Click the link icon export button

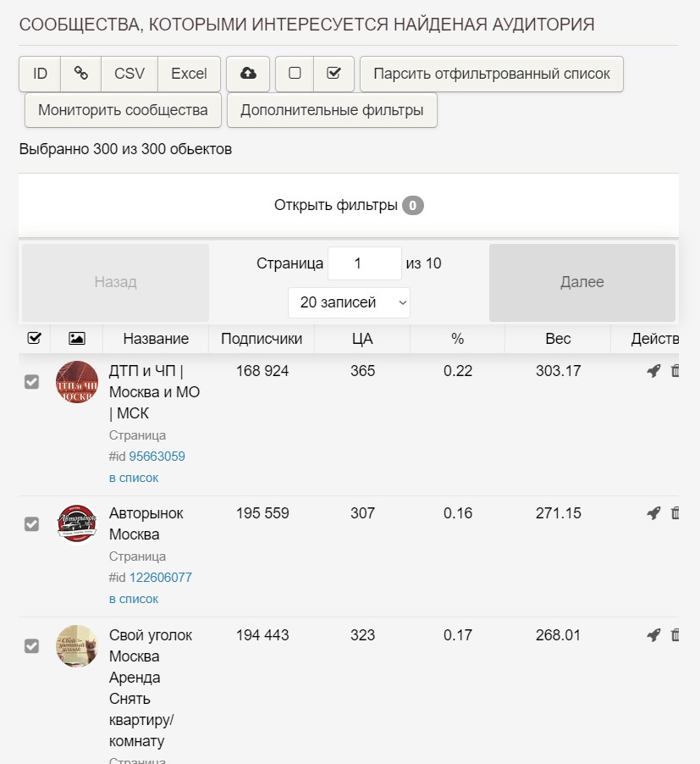(81, 74)
